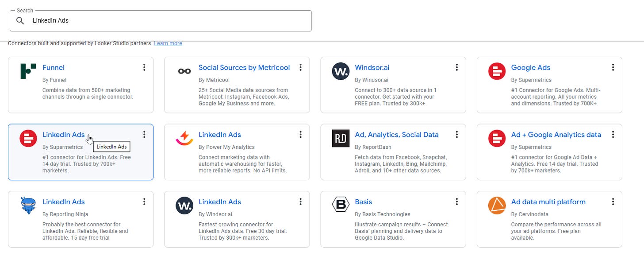Click the Cervinodata orange logo icon
Viewport: 644px width, 256px height.
(x=497, y=206)
